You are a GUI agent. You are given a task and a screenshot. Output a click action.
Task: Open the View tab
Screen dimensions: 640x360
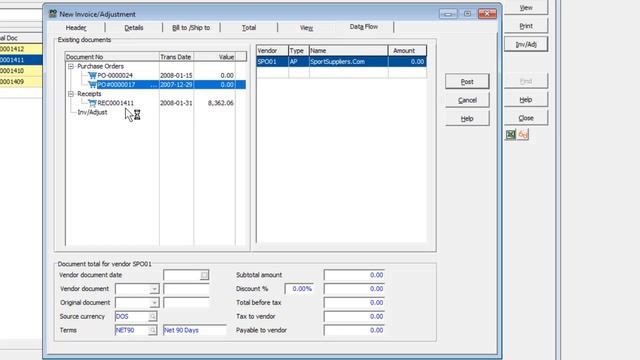tap(306, 27)
